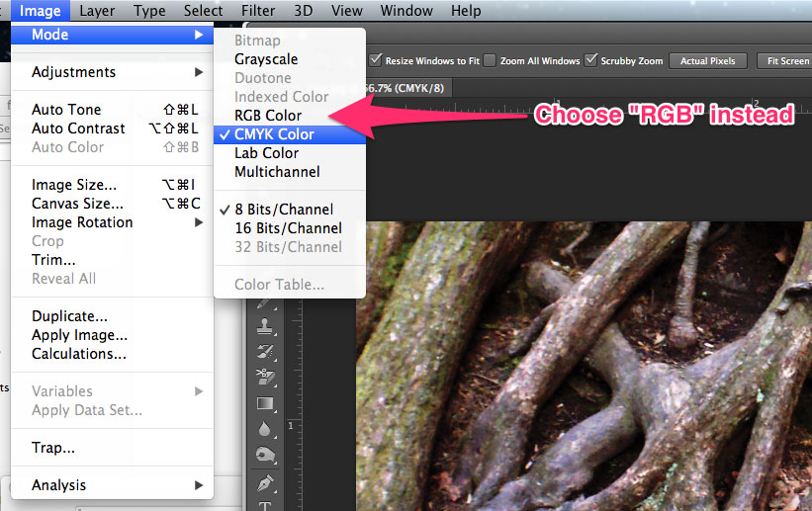Image resolution: width=812 pixels, height=511 pixels.
Task: Click the Indexed Color item
Action: point(290,96)
